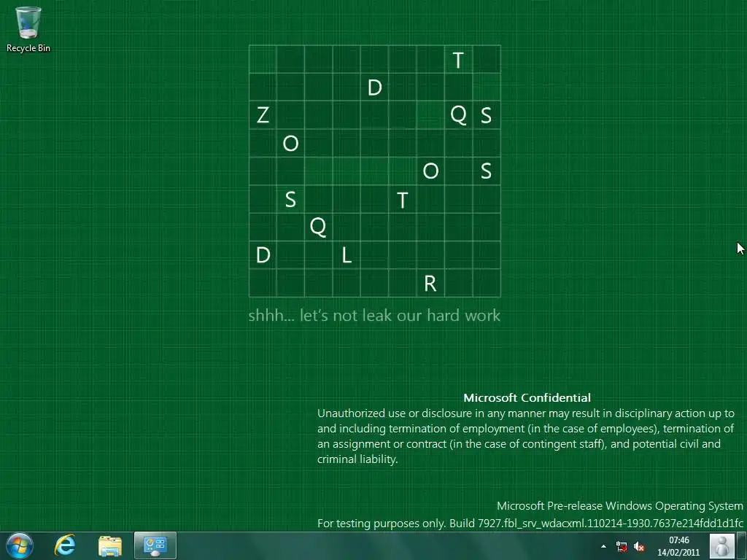Click the date 14/02/2011 in the tray
Screen dimensions: 747x560
coord(678,553)
